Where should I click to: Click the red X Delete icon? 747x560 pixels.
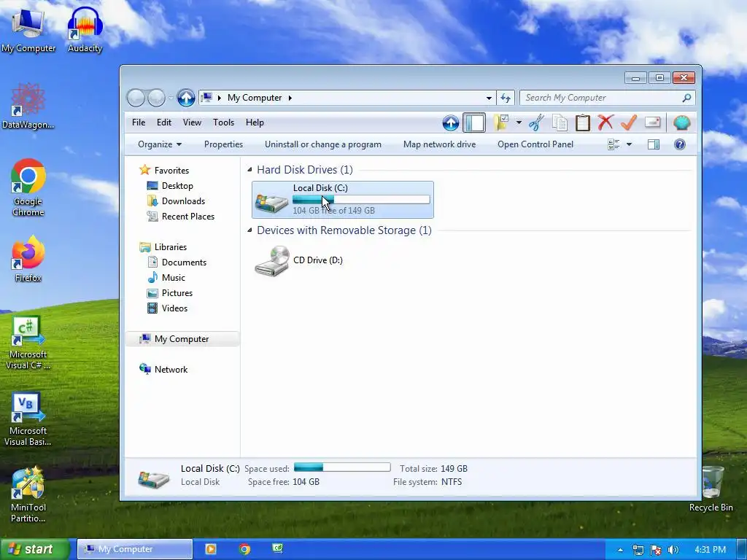(x=605, y=122)
